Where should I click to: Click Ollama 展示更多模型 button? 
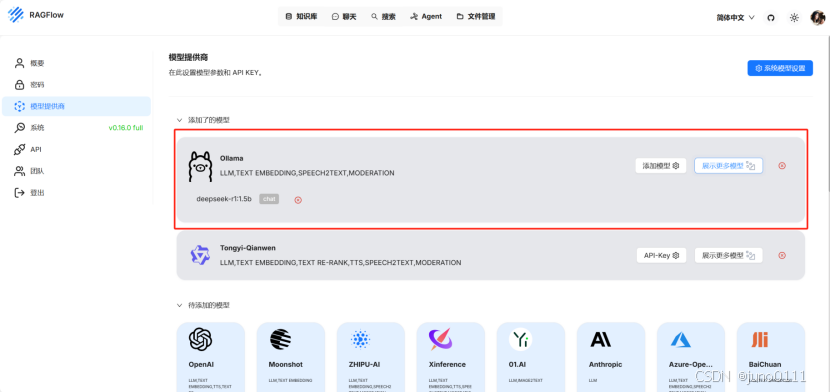728,166
